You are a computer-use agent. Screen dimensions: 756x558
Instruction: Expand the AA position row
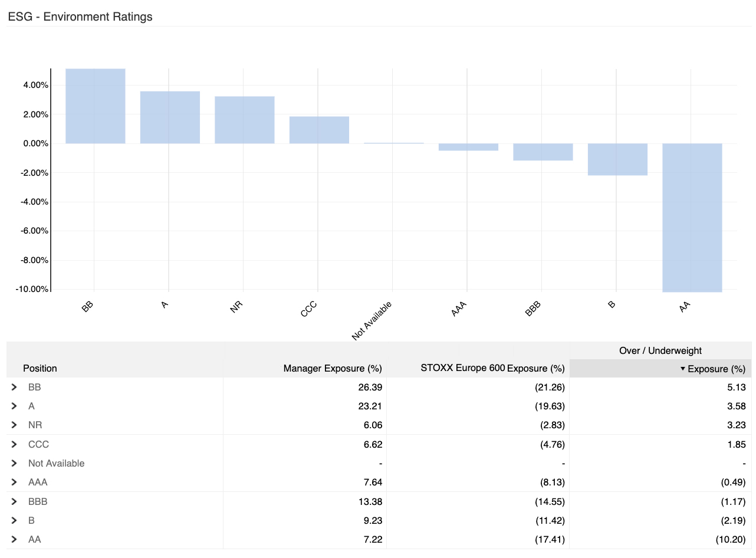[14, 539]
